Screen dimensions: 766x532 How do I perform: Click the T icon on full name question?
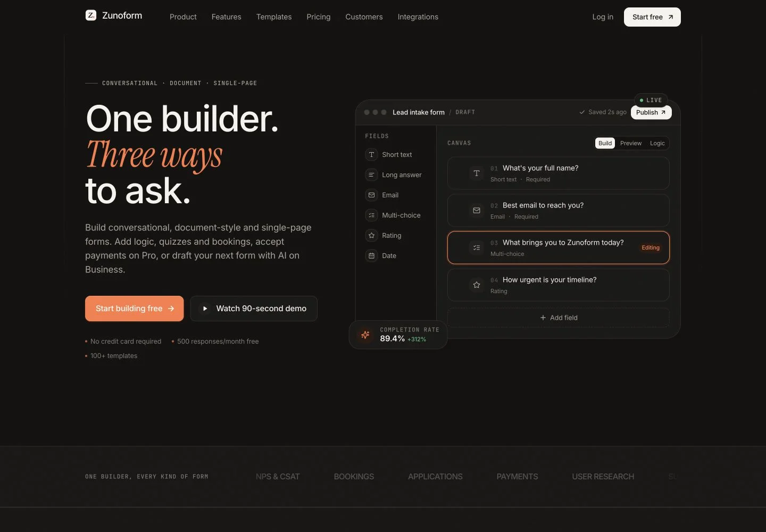[x=477, y=173]
